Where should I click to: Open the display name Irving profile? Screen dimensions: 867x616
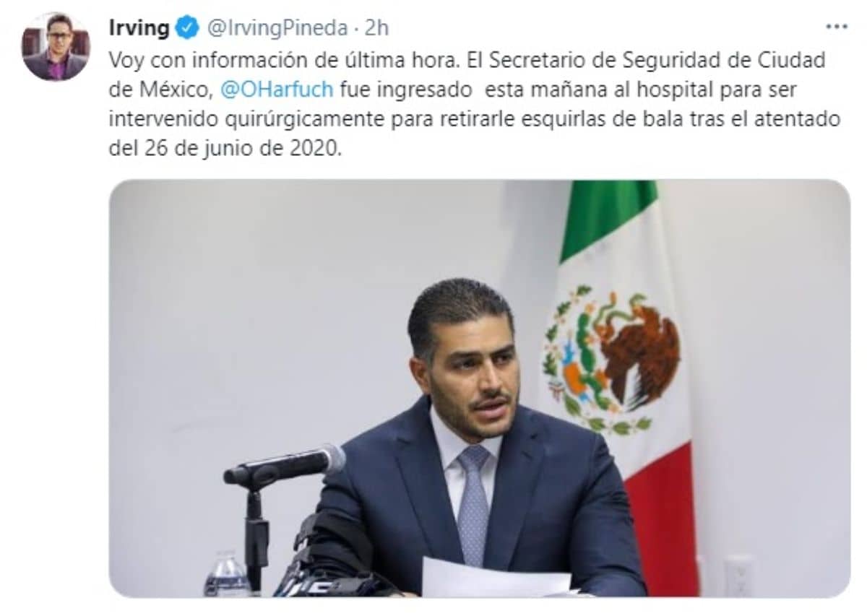(139, 28)
